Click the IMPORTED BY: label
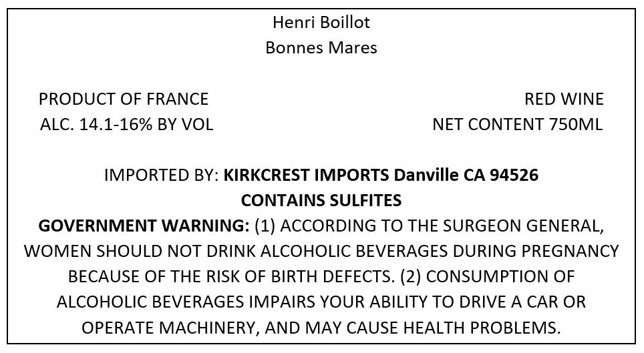Viewport: 644px width, 353px height. pyautogui.click(x=162, y=175)
